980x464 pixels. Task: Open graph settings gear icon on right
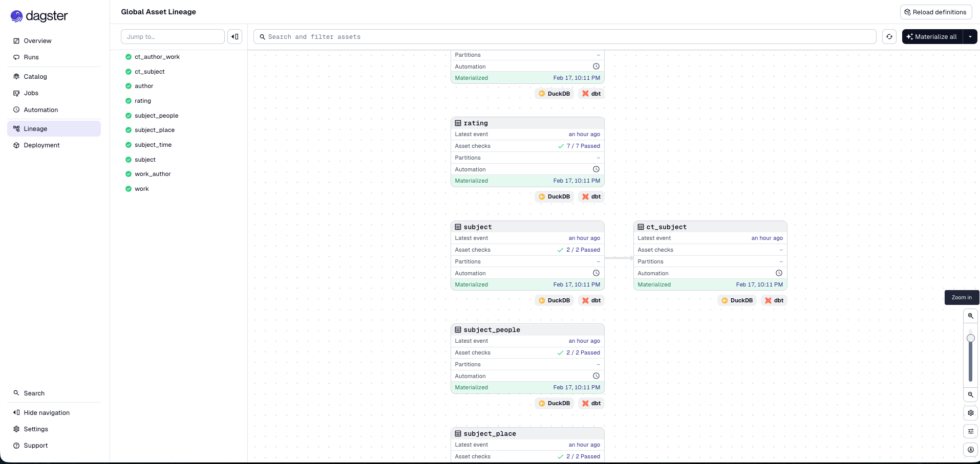click(970, 413)
